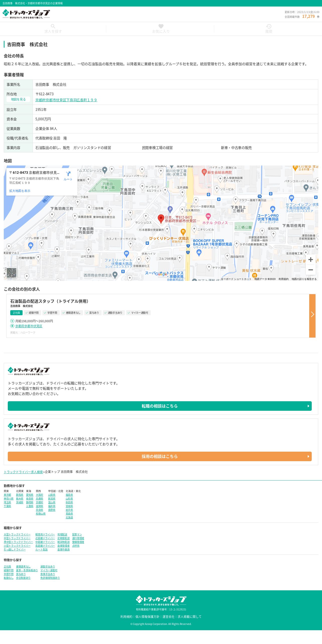
Task: Click the コーナンPRO shopping marker
Action: pyautogui.click(x=273, y=209)
